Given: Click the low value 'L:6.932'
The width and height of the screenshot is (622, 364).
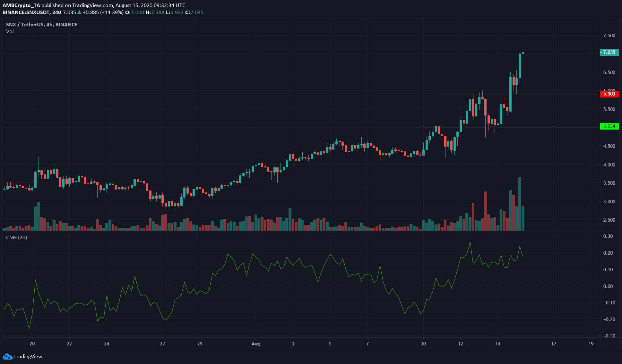Looking at the screenshot, I should point(175,13).
